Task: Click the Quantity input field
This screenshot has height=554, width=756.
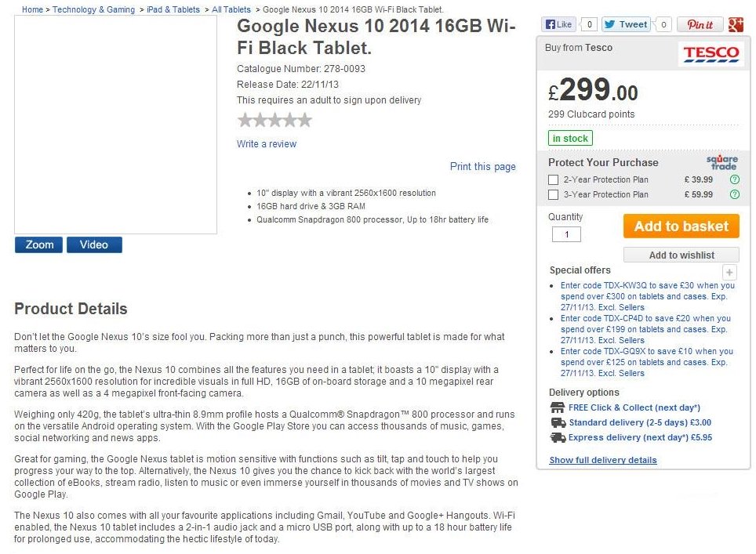Action: (x=566, y=234)
